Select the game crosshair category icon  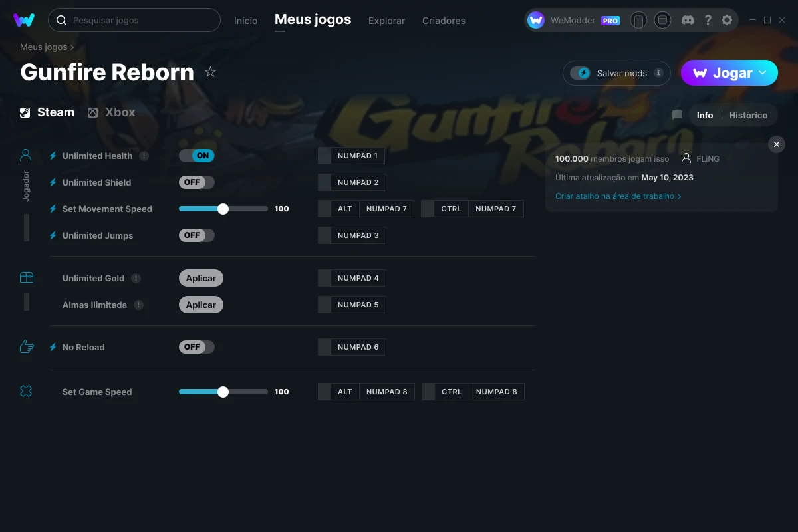pos(26,392)
